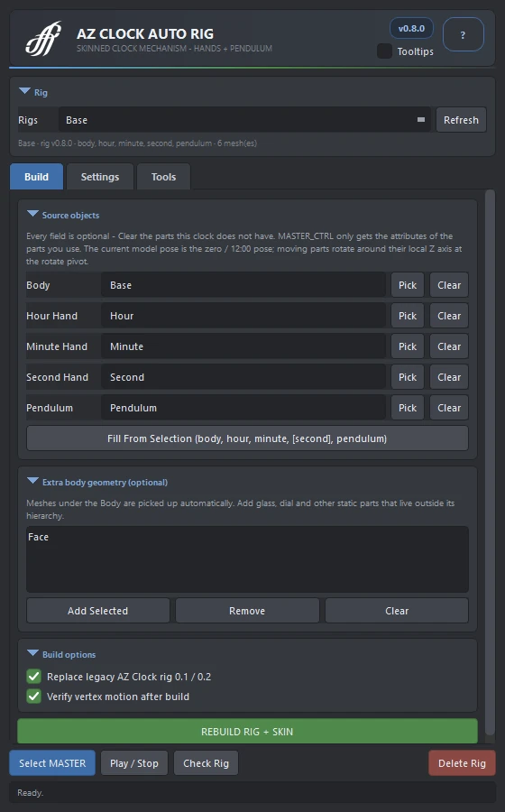Open help with the question mark button
The image size is (505, 812).
point(464,34)
